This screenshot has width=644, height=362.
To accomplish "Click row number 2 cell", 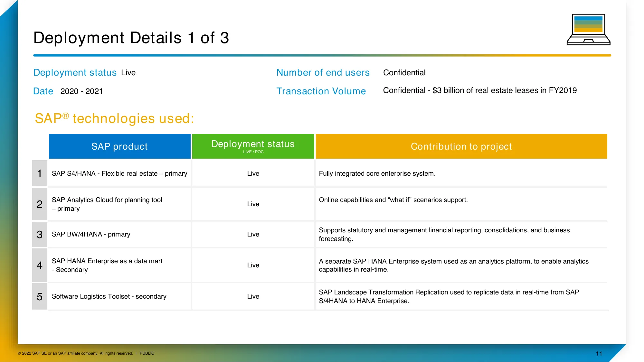I will [x=40, y=204].
